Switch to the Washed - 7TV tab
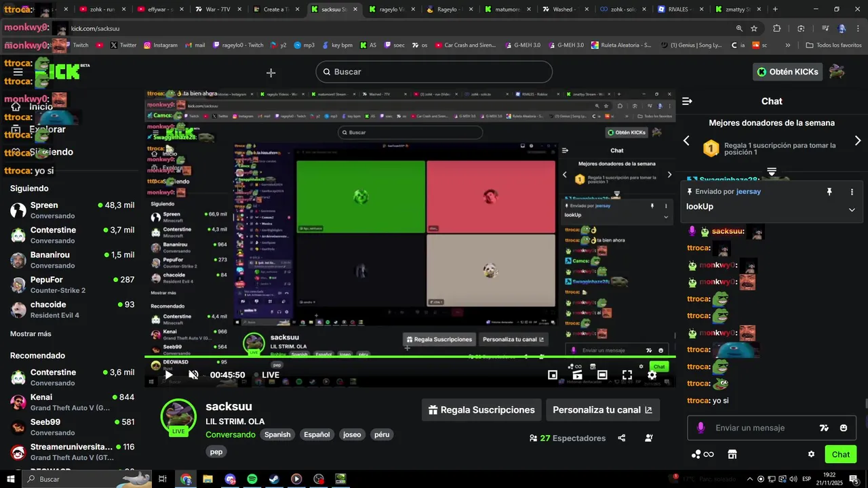This screenshot has height=488, width=868. pyautogui.click(x=566, y=9)
